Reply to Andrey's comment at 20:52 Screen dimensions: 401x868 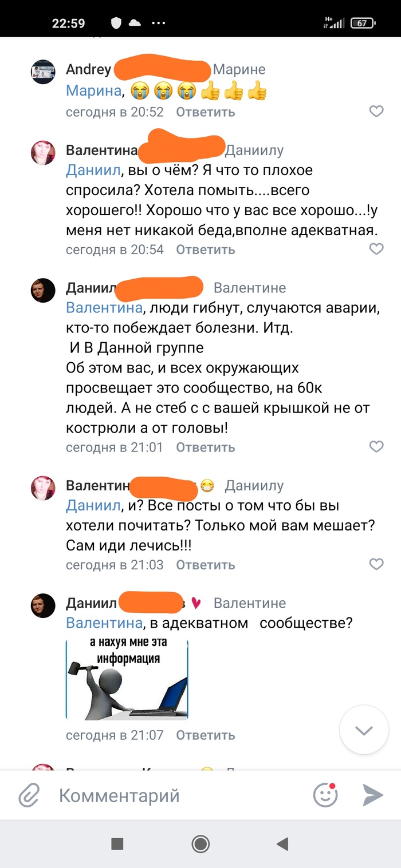click(x=205, y=112)
